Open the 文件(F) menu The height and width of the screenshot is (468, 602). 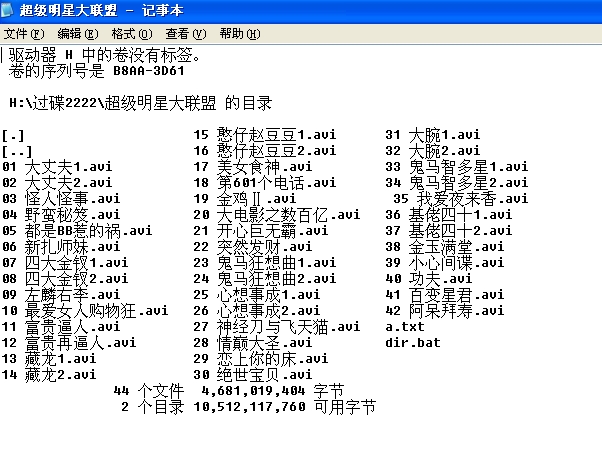[x=24, y=34]
